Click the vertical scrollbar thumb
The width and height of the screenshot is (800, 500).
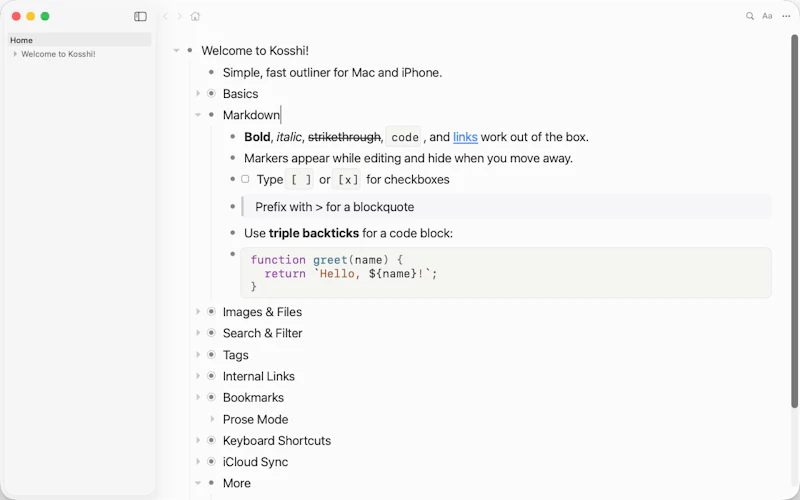[794, 221]
